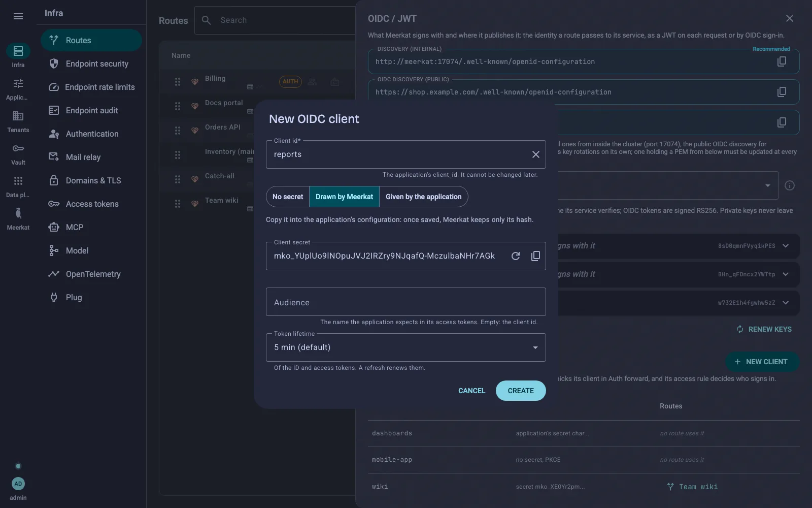Open Tenants from the left rail

pyautogui.click(x=18, y=121)
